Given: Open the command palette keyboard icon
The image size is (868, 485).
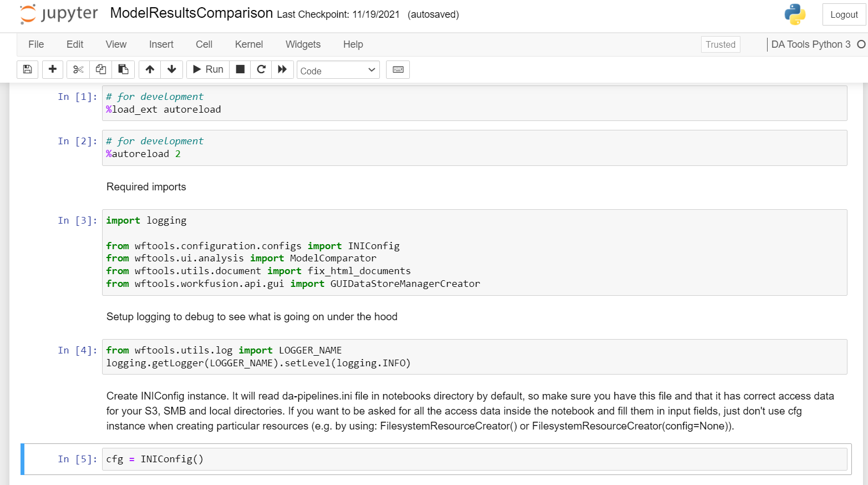Looking at the screenshot, I should [x=398, y=69].
